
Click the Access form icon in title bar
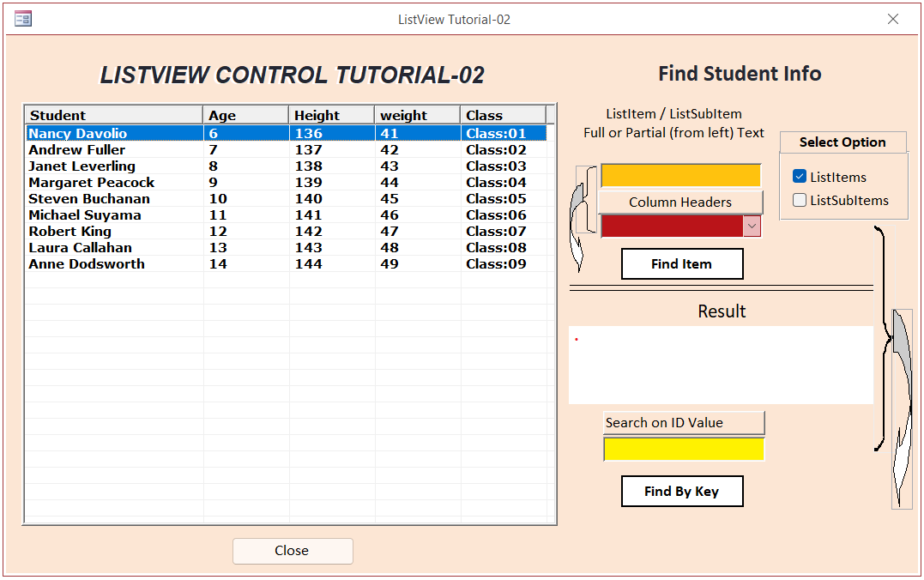click(x=22, y=18)
